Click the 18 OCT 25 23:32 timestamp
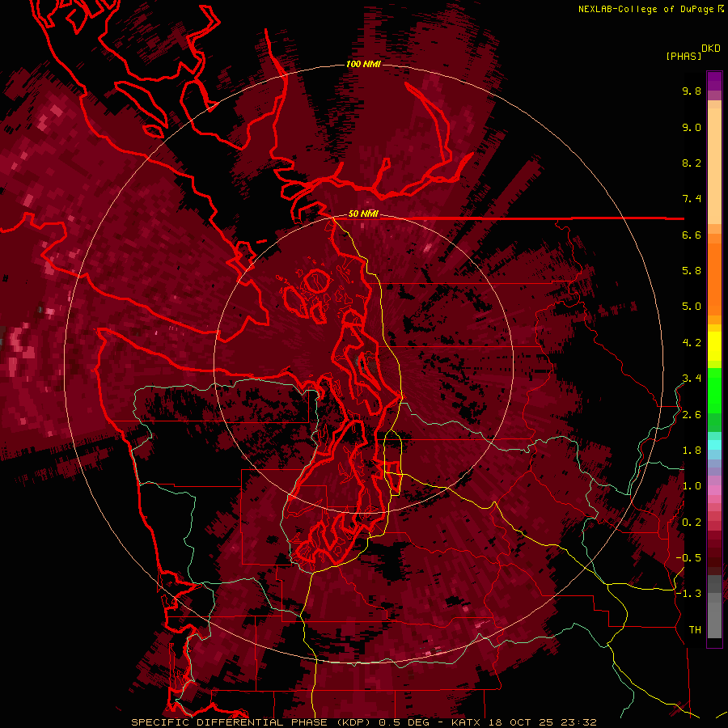 tap(542, 722)
